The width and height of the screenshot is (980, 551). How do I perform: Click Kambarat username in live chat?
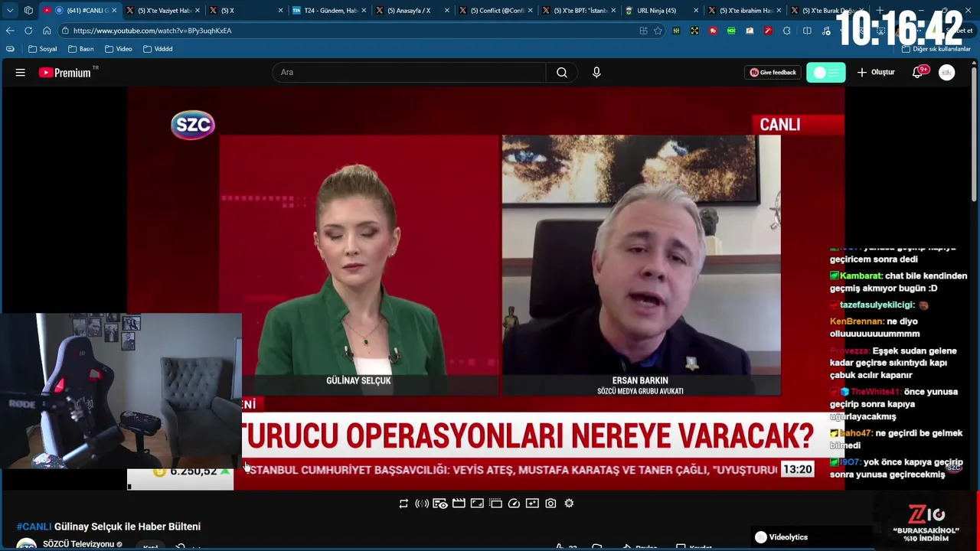[x=861, y=276]
